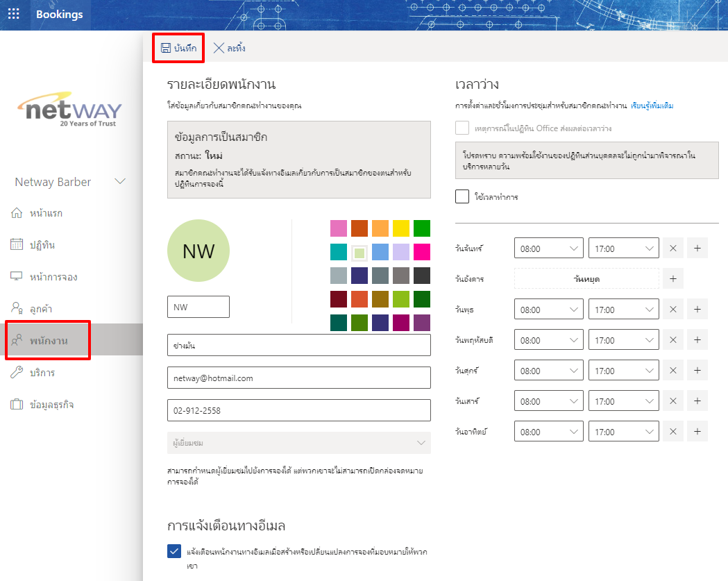728x581 pixels.
Task: Open the app launcher waffle icon
Action: point(13,15)
